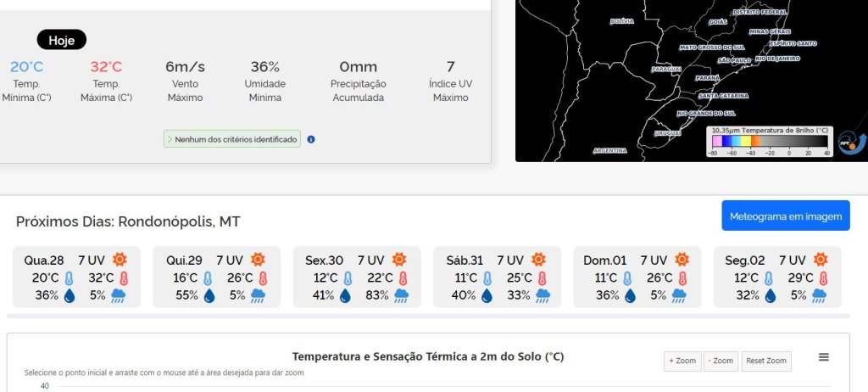This screenshot has height=392, width=868.
Task: Select the Hoje tab pill
Action: click(x=61, y=40)
